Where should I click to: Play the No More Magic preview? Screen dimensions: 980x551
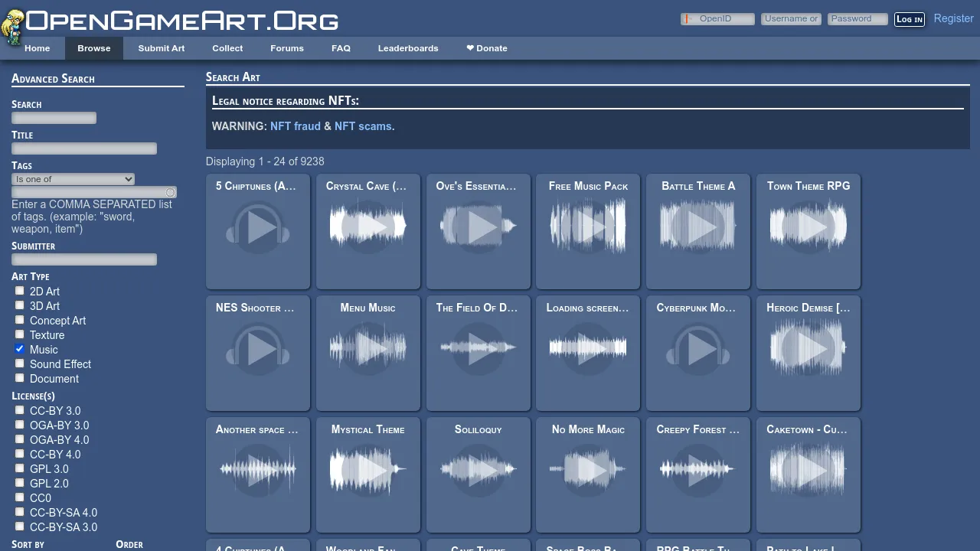point(587,470)
